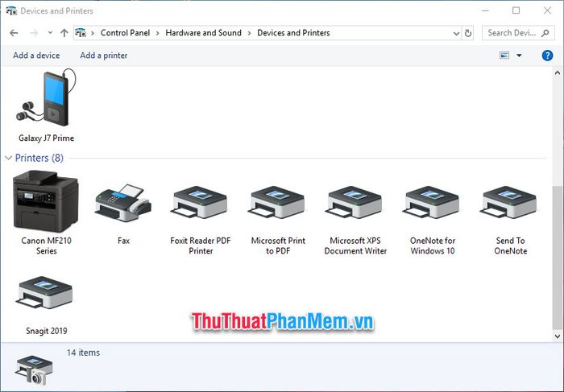Collapse the Printers (8) group
564x392 pixels.
(9, 158)
